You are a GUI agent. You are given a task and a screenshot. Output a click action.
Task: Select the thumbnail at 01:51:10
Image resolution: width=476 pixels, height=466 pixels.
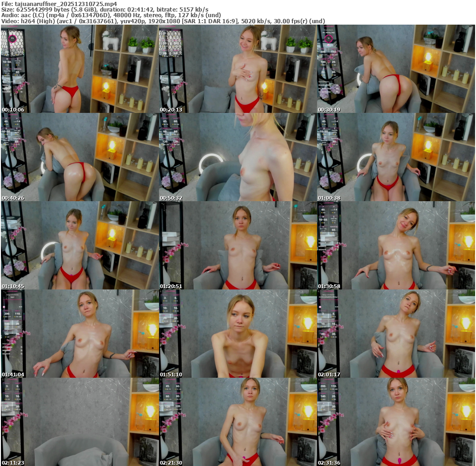pyautogui.click(x=238, y=334)
